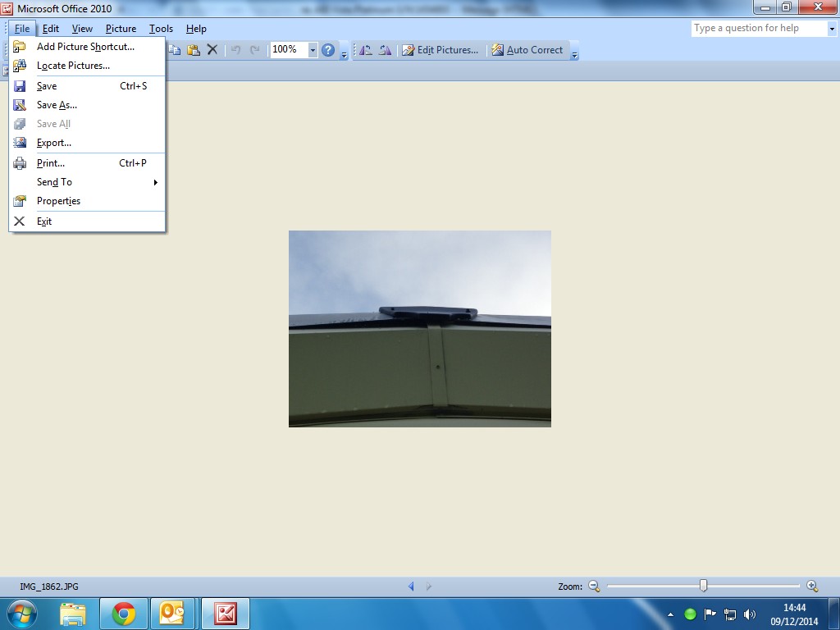This screenshot has width=840, height=630.
Task: Open the help question box dropdown arrow
Action: click(832, 29)
